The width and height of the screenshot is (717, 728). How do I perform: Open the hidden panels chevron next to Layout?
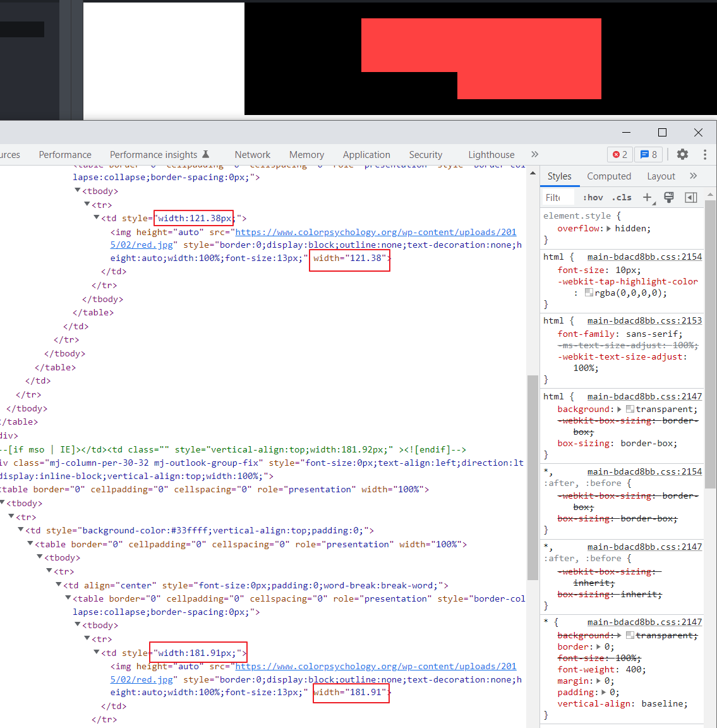[694, 176]
